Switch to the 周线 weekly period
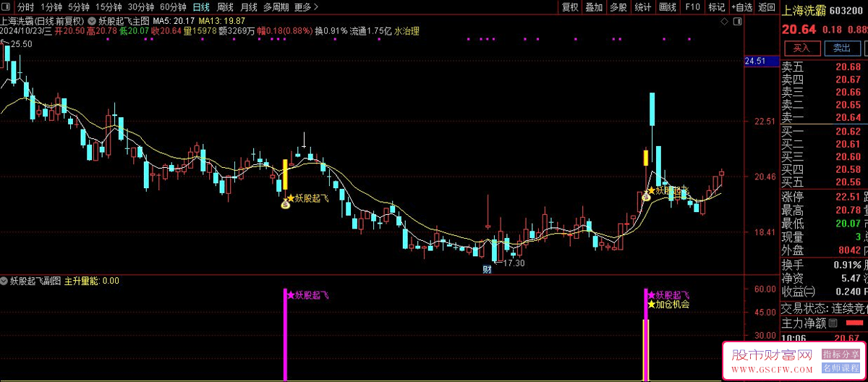The width and height of the screenshot is (868, 382). click(x=225, y=7)
